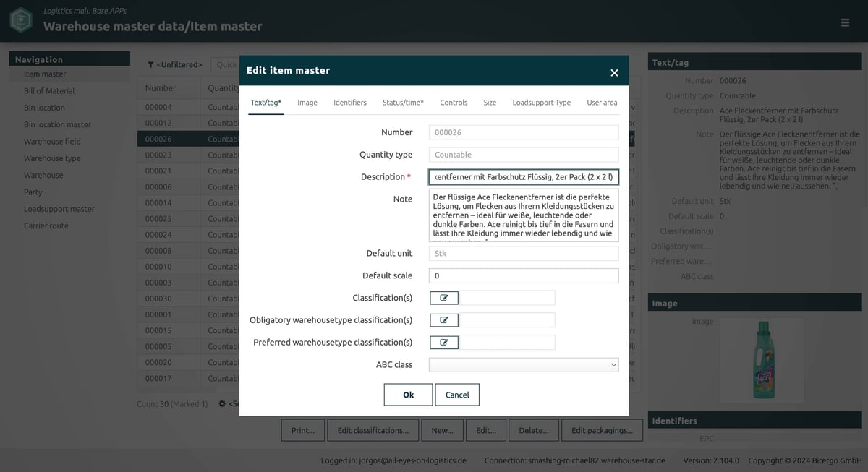868x472 pixels.
Task: Click the Quantity type field showing Countable
Action: (x=524, y=155)
